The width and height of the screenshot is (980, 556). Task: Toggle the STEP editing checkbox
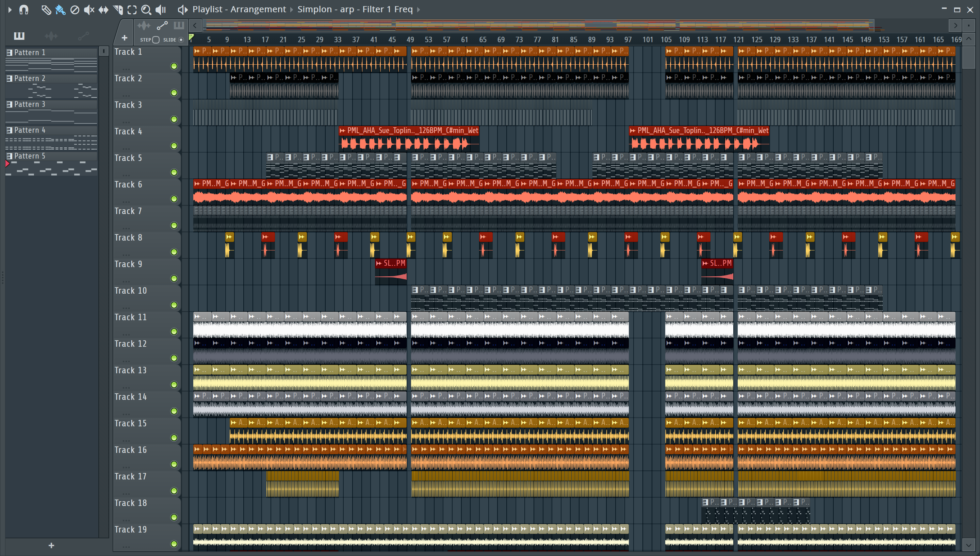(x=156, y=40)
